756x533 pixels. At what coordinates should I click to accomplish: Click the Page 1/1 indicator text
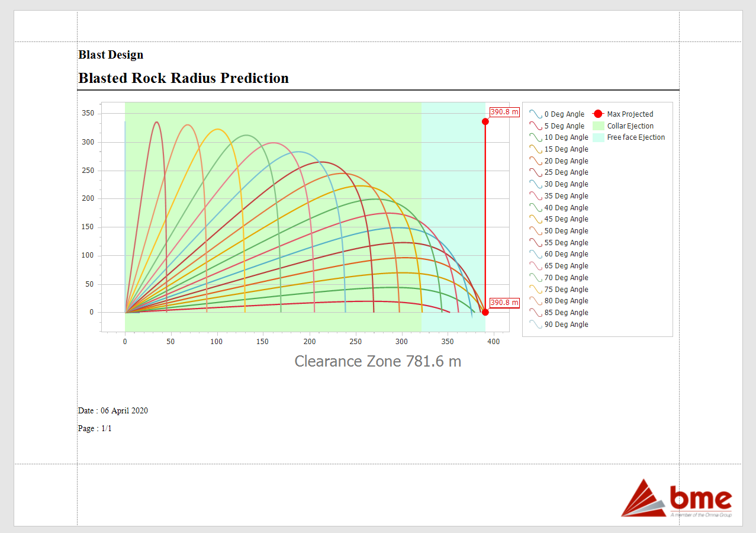(x=95, y=428)
